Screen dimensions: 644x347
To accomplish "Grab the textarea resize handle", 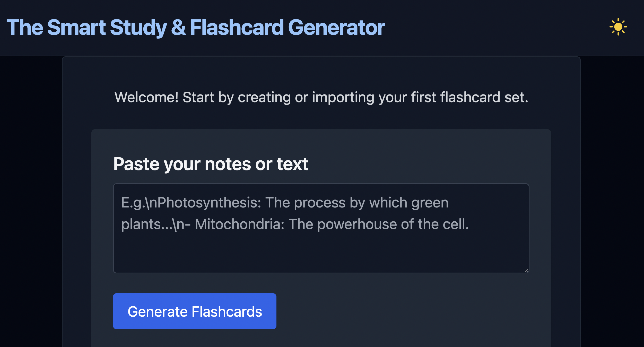I will pyautogui.click(x=526, y=271).
